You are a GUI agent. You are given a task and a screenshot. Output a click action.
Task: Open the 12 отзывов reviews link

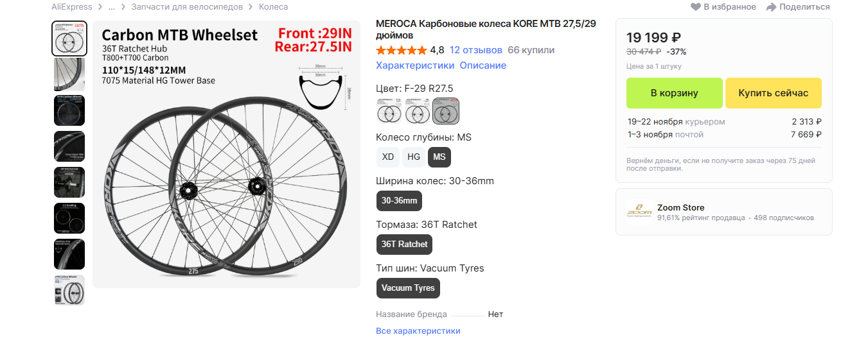coord(476,50)
